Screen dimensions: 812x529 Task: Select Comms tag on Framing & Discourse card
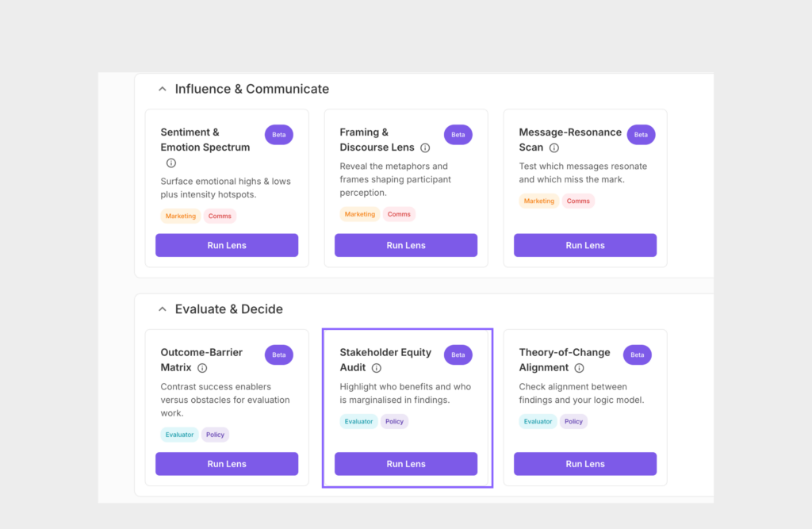(x=399, y=214)
